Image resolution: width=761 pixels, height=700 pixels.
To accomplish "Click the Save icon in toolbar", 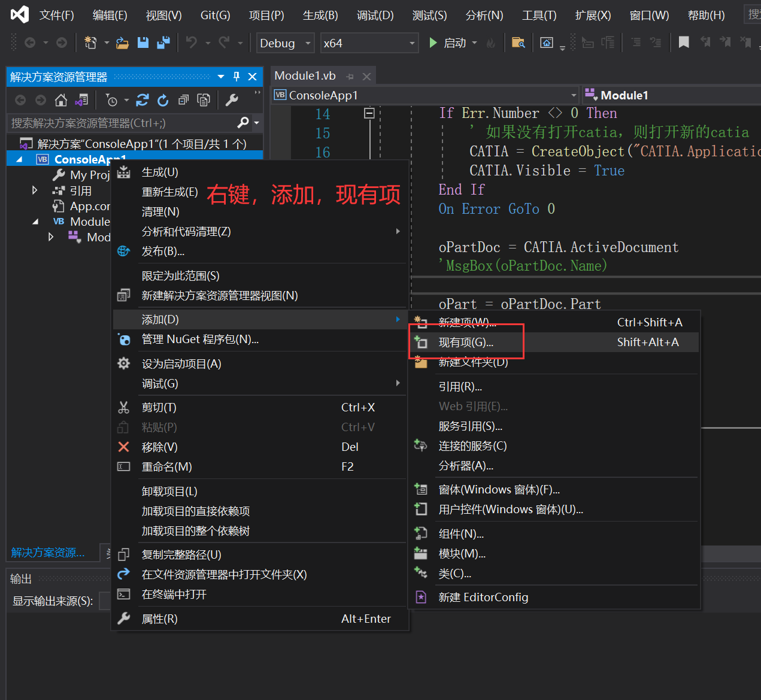I will (143, 43).
